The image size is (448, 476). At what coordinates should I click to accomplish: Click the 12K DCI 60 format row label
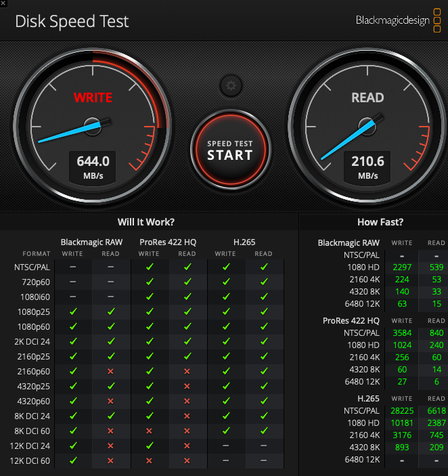pos(30,460)
